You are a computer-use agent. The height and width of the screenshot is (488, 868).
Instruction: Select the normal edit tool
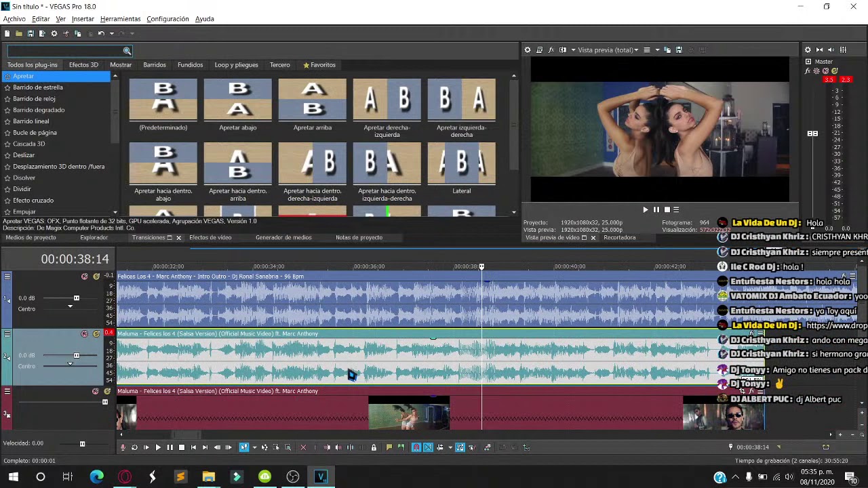coord(244,447)
